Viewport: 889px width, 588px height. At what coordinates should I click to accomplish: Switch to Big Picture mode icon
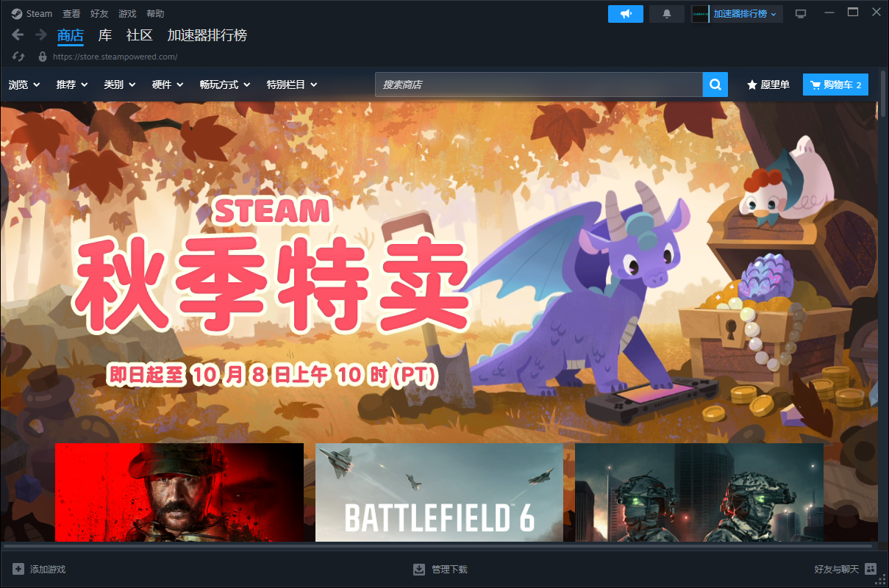tap(801, 14)
